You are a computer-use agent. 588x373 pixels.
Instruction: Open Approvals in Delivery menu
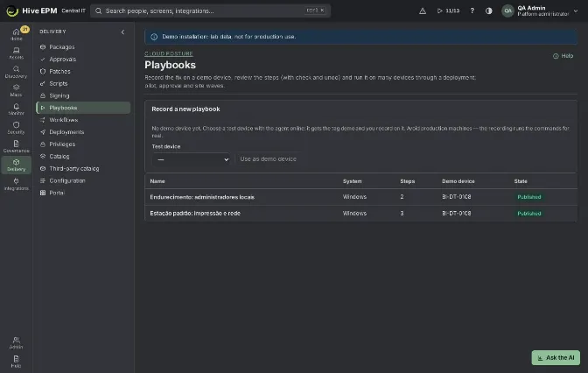coord(83,59)
